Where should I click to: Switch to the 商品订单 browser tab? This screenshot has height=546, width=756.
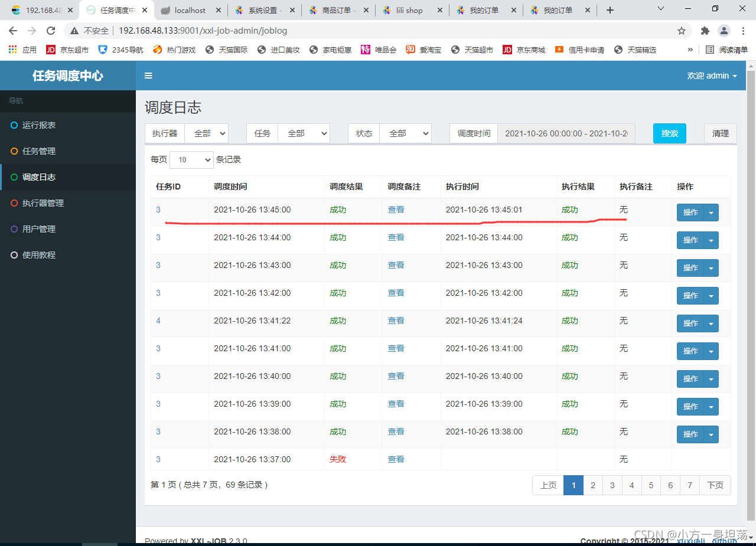(x=338, y=10)
